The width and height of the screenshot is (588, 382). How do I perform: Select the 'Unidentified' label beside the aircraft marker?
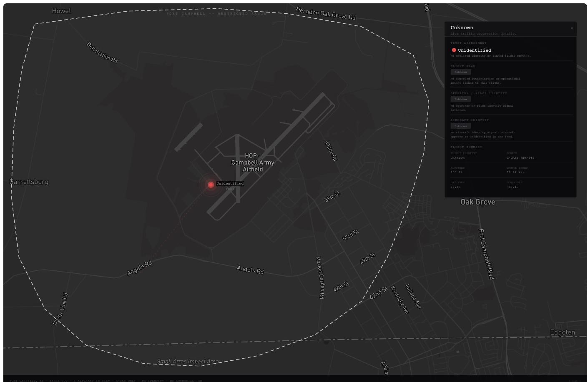pyautogui.click(x=230, y=183)
